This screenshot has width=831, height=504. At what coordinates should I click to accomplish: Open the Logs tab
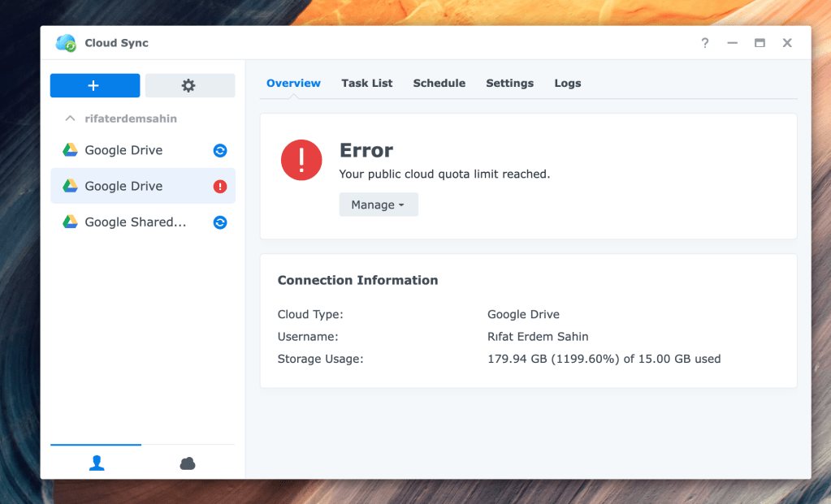(568, 83)
